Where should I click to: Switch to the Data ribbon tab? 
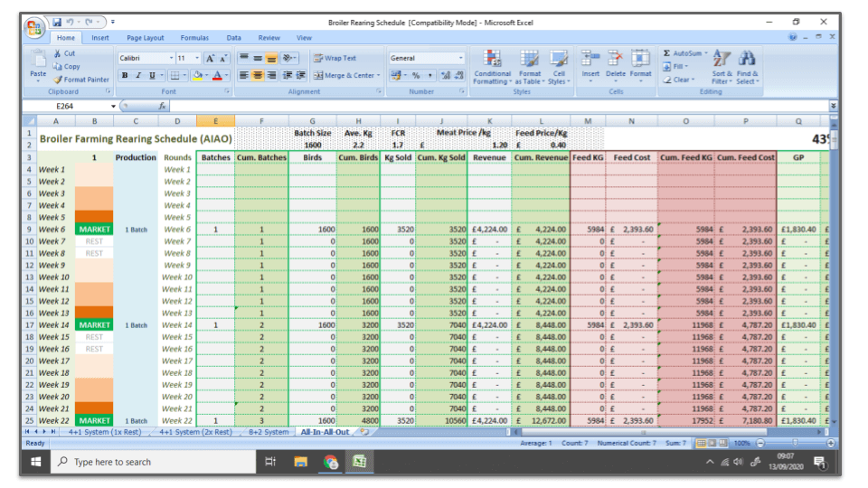point(233,38)
